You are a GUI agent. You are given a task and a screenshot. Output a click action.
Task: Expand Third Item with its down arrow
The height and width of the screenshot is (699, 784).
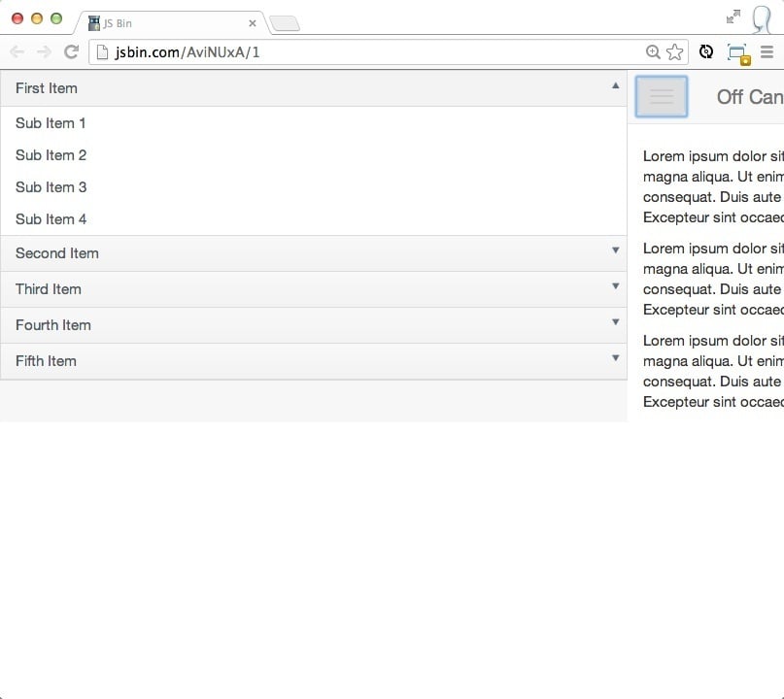(616, 285)
